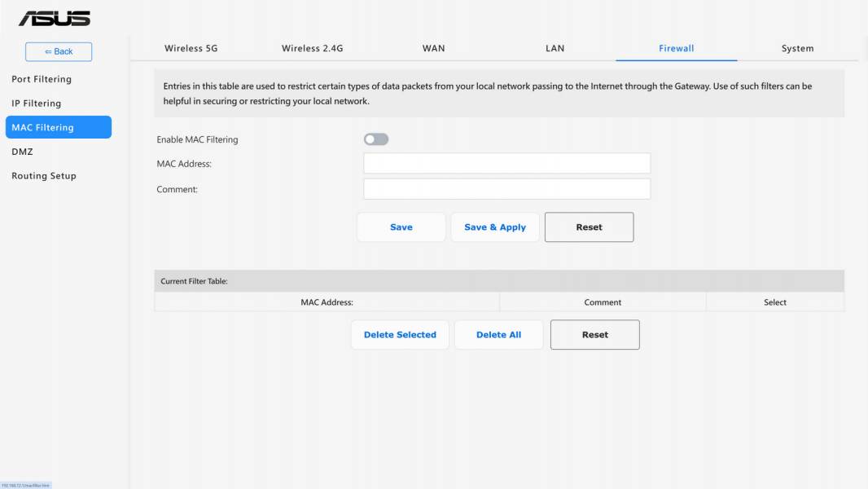This screenshot has height=489, width=868.
Task: Open the IP Filtering page
Action: (x=37, y=103)
